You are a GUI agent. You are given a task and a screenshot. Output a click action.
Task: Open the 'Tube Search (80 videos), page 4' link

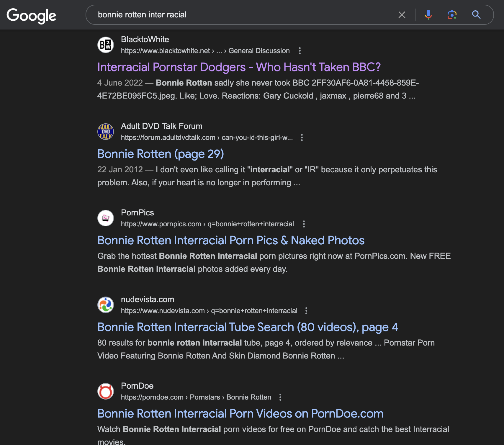pos(248,327)
